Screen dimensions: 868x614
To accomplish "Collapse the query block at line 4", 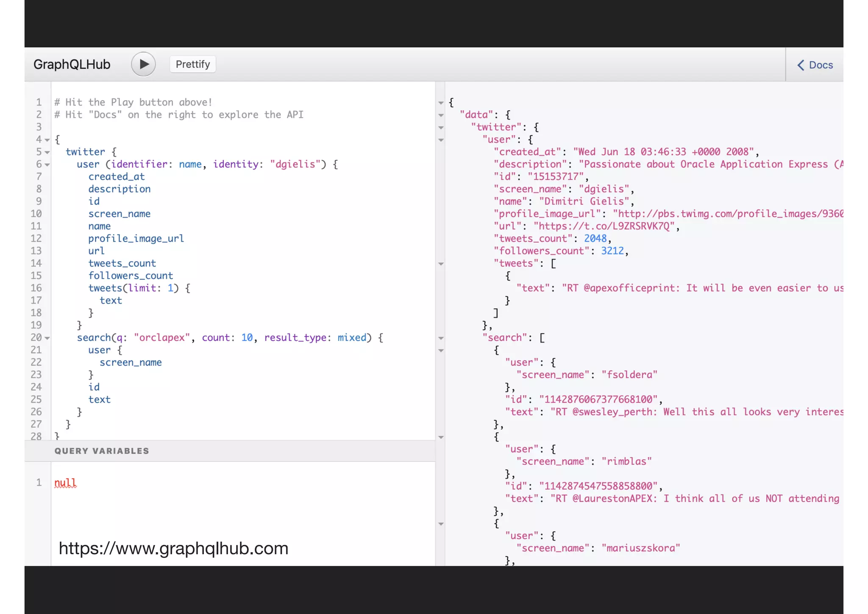I will pos(47,140).
